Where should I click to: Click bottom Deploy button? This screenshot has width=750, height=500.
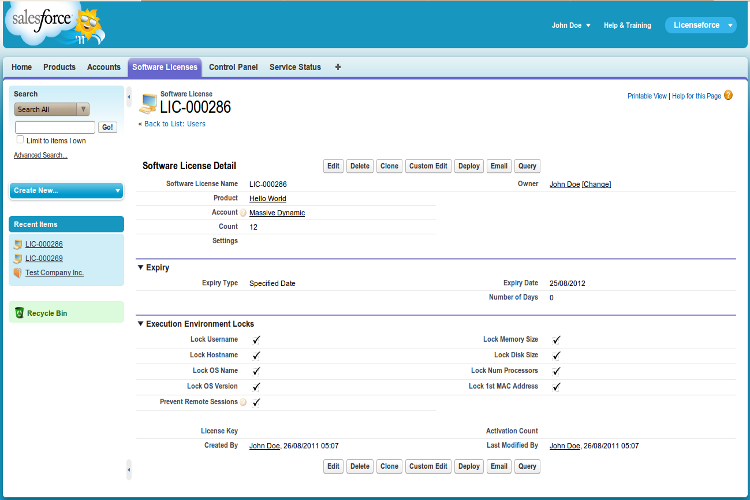coord(469,467)
